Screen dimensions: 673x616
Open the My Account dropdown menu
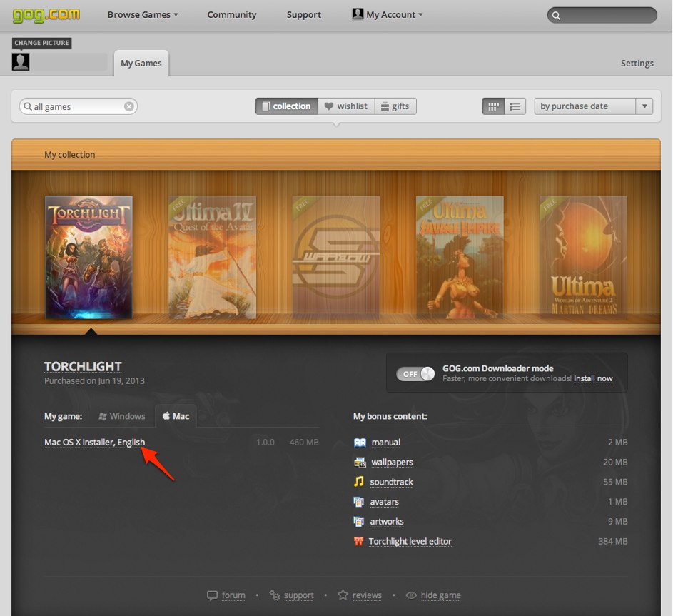point(388,14)
